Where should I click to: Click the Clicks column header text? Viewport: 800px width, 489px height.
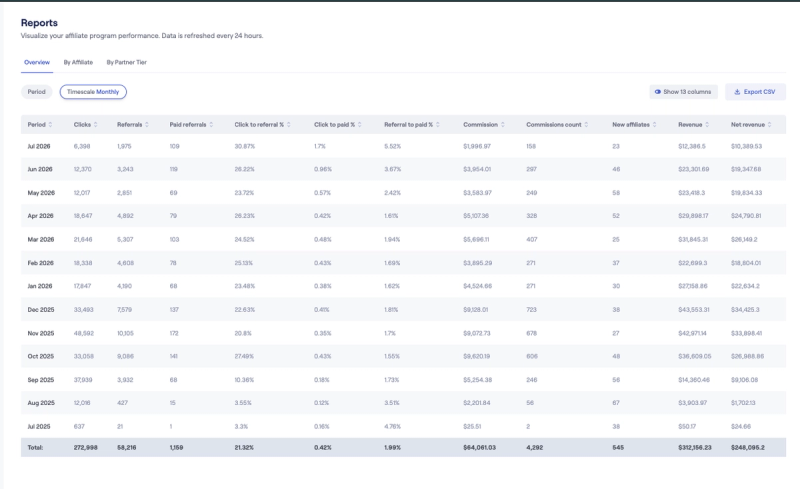pos(82,125)
